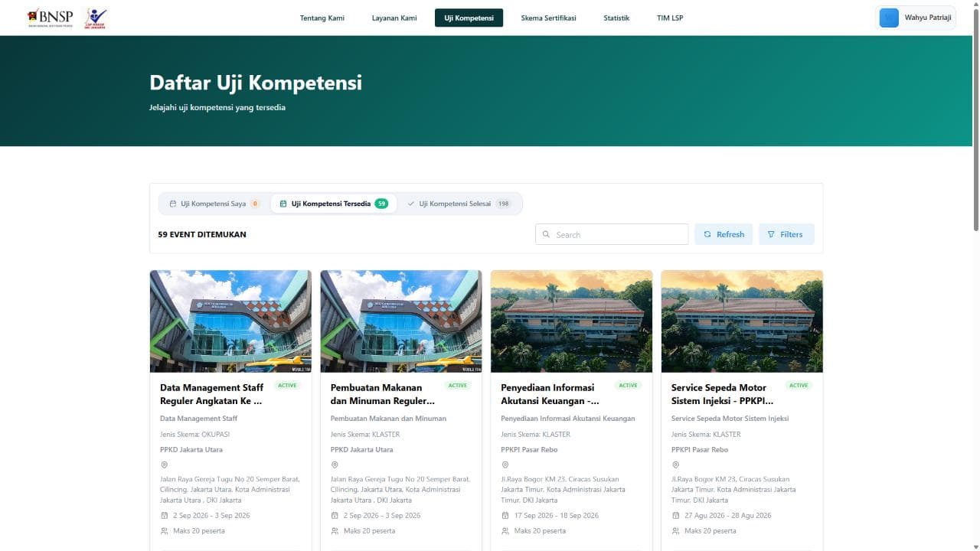
Task: Click location pin icon on Penyediaan Informasi card
Action: pyautogui.click(x=505, y=465)
